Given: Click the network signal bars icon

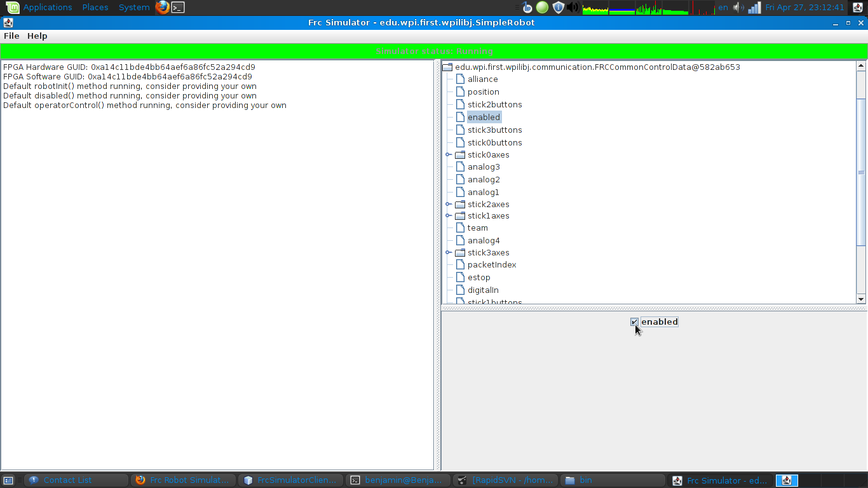Looking at the screenshot, I should point(754,8).
